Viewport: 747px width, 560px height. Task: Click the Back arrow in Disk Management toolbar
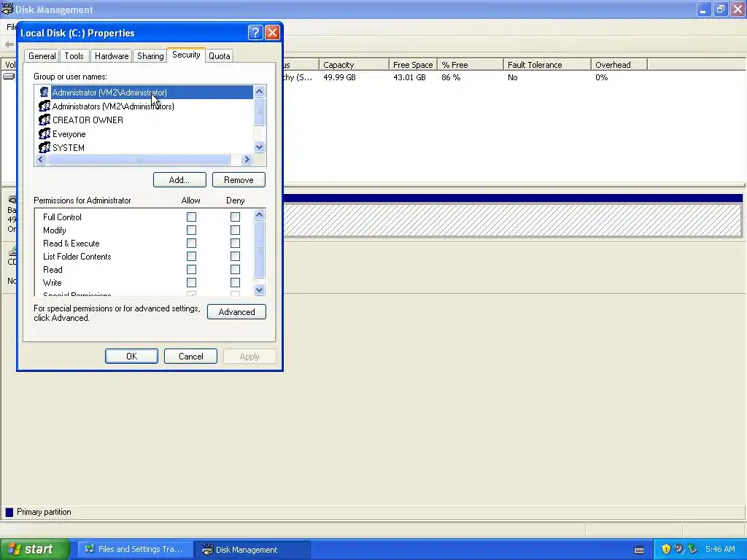point(9,44)
